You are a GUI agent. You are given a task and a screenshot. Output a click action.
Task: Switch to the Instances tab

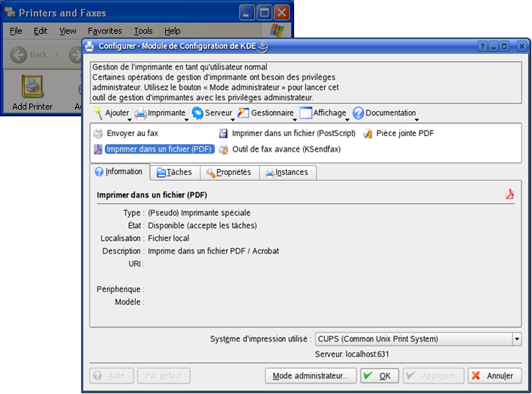[x=288, y=173]
